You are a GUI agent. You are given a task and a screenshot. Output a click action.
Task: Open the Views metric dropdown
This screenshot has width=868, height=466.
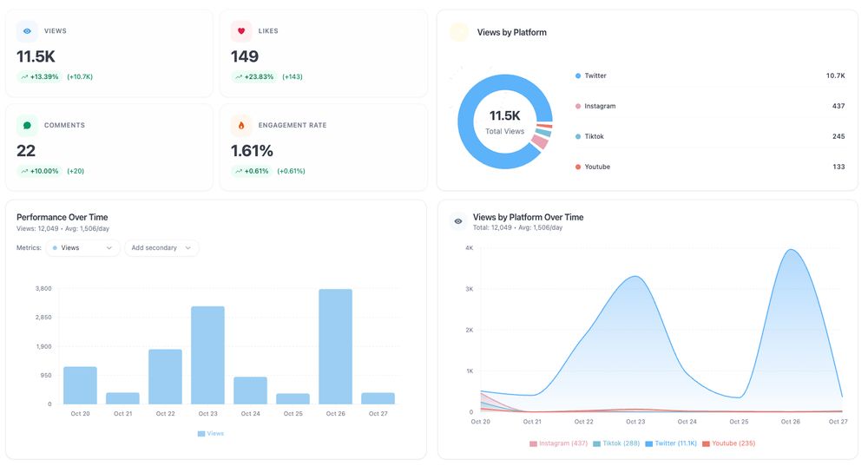82,248
